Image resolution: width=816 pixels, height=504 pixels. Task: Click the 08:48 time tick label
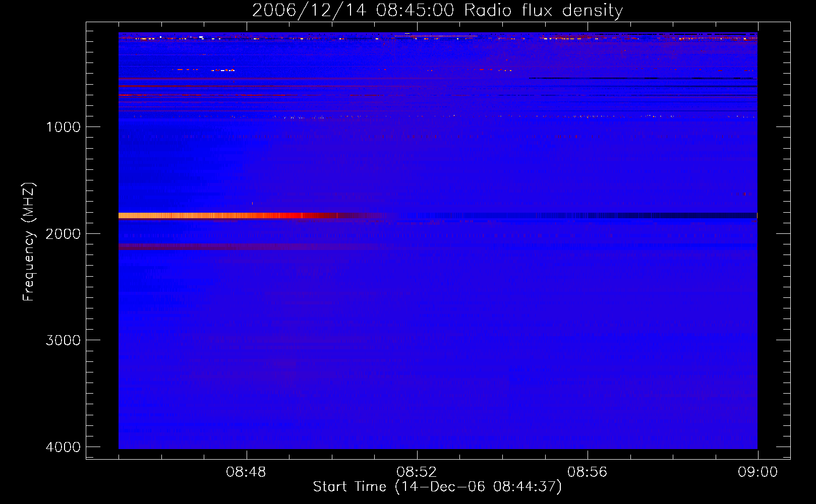pyautogui.click(x=246, y=472)
